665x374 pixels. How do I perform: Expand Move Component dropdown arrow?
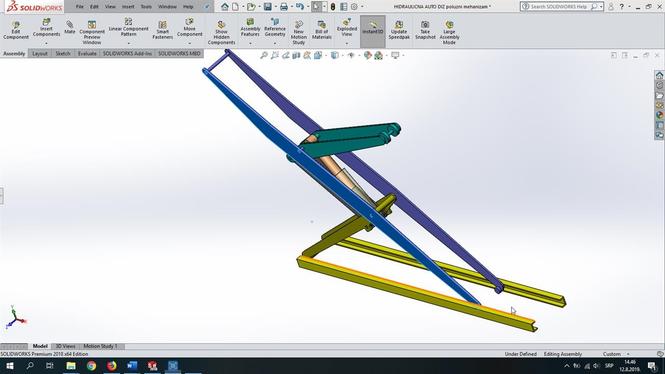190,43
